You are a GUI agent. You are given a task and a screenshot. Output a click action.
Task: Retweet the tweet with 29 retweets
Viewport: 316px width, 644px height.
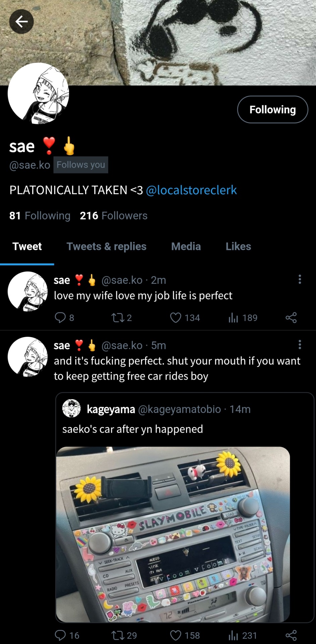point(118,635)
